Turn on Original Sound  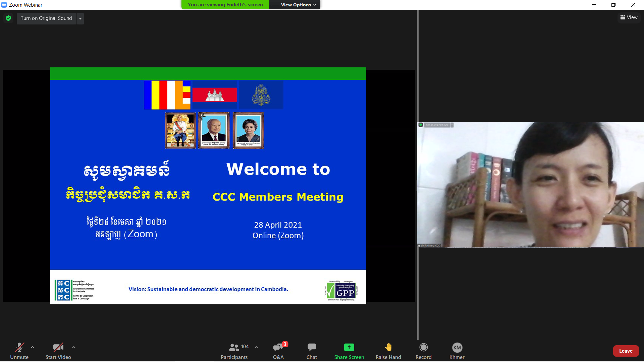click(46, 18)
